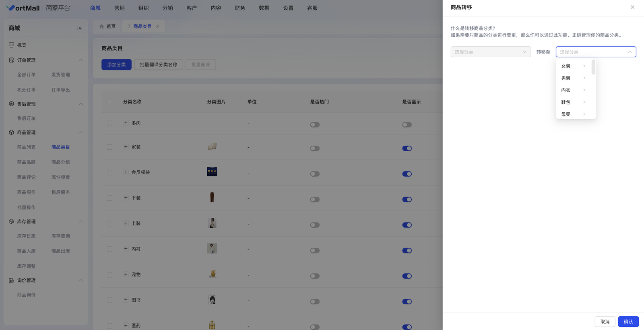Click the 询价管理 sidebar icon

[x=11, y=280]
